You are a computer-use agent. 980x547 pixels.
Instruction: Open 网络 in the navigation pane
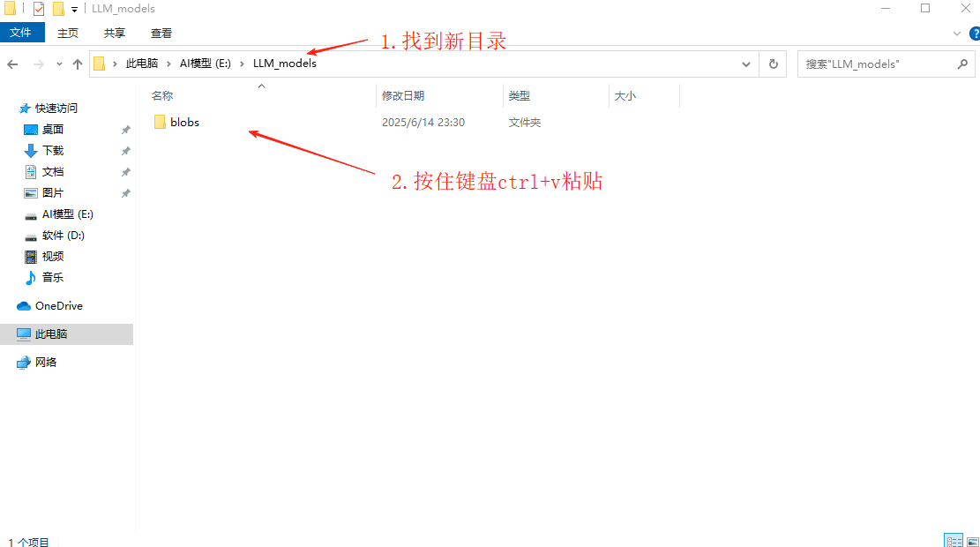[x=46, y=362]
